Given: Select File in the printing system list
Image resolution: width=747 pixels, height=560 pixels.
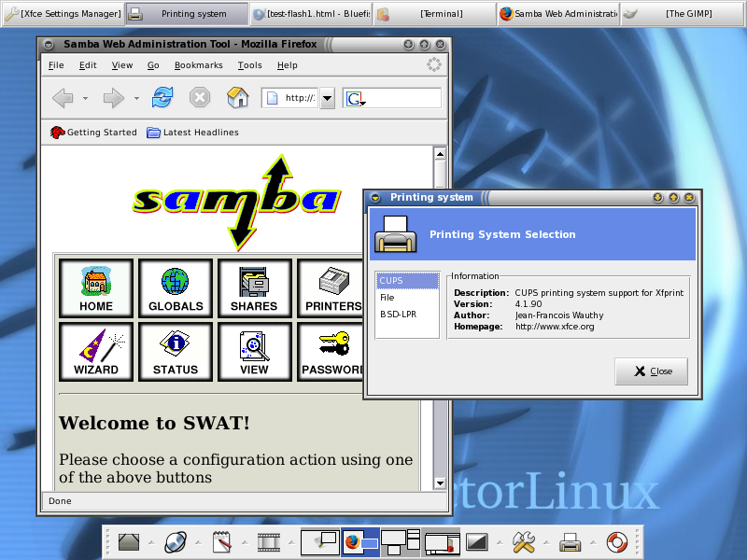Looking at the screenshot, I should 407,298.
